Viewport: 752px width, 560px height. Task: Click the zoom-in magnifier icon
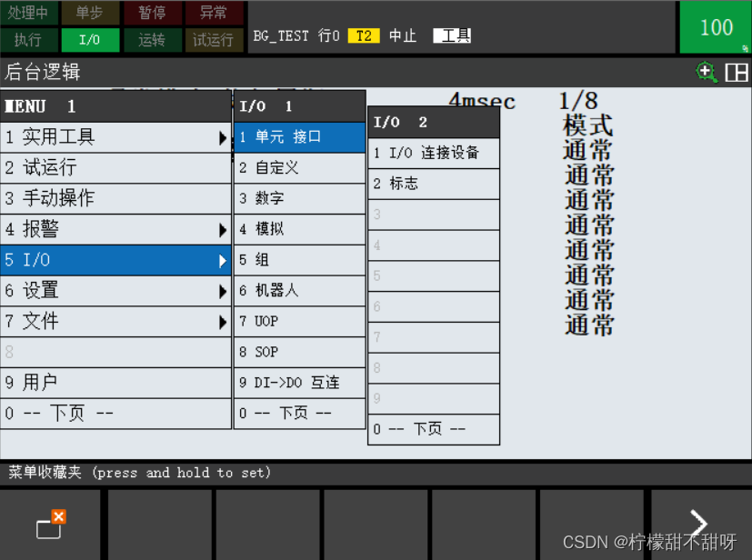point(707,73)
